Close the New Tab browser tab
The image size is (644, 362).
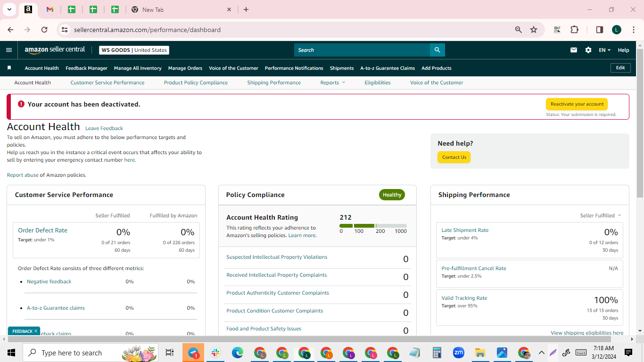point(229,9)
